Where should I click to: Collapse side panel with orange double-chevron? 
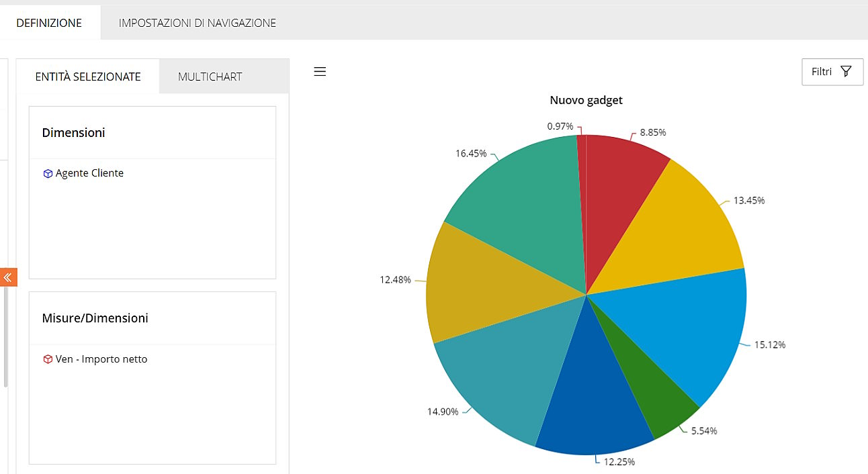tap(8, 277)
